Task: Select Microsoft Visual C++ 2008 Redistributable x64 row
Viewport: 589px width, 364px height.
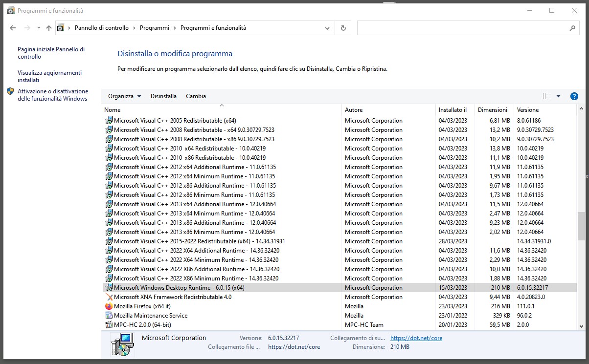Action: point(340,130)
